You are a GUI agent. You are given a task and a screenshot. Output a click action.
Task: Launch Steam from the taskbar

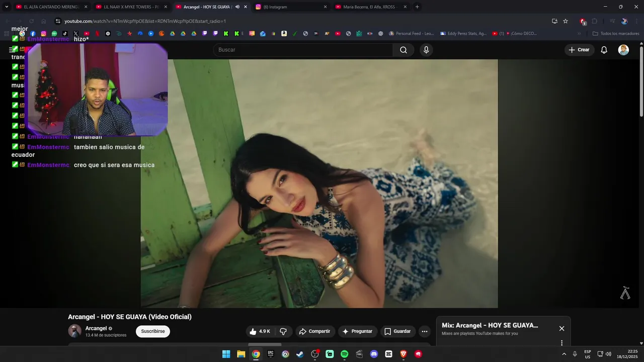coord(300,354)
